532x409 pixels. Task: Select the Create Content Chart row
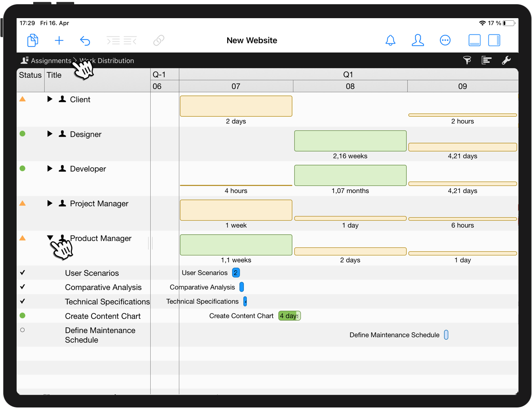[x=103, y=316]
